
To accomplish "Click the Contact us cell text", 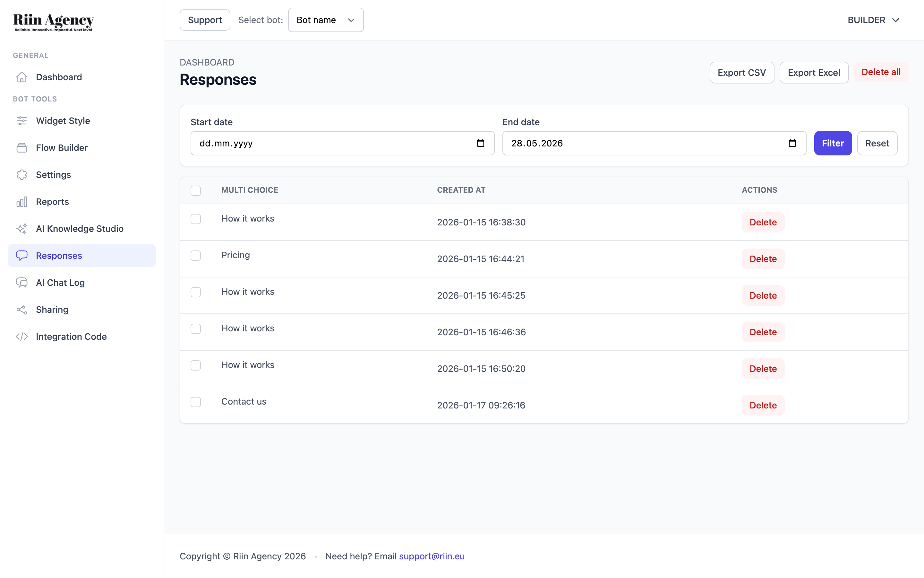I will point(244,401).
